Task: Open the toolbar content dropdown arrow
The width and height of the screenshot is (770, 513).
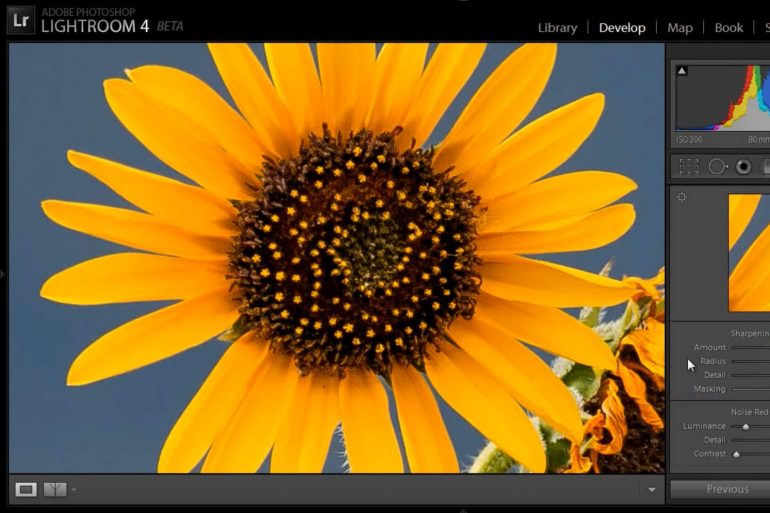Action: [x=652, y=489]
